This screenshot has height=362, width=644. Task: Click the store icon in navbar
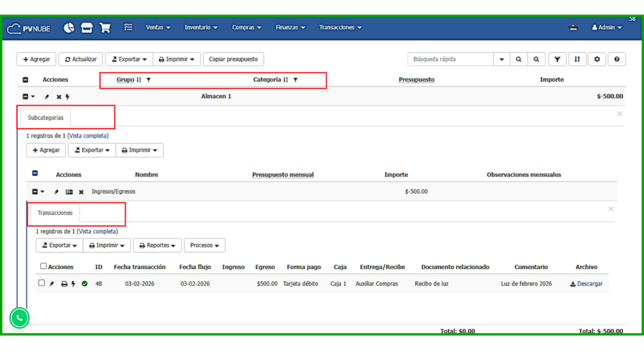point(87,28)
